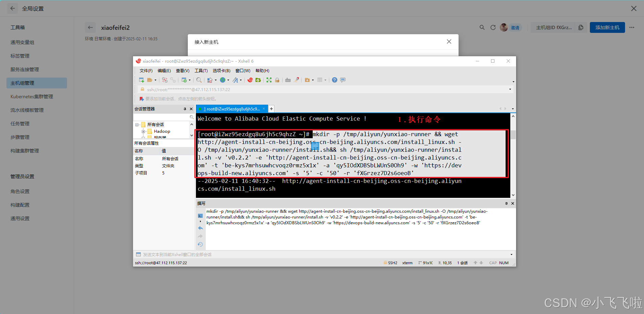The image size is (644, 314).
Task: Open dropdown arrow next to font icon
Action: pyautogui.click(x=241, y=80)
